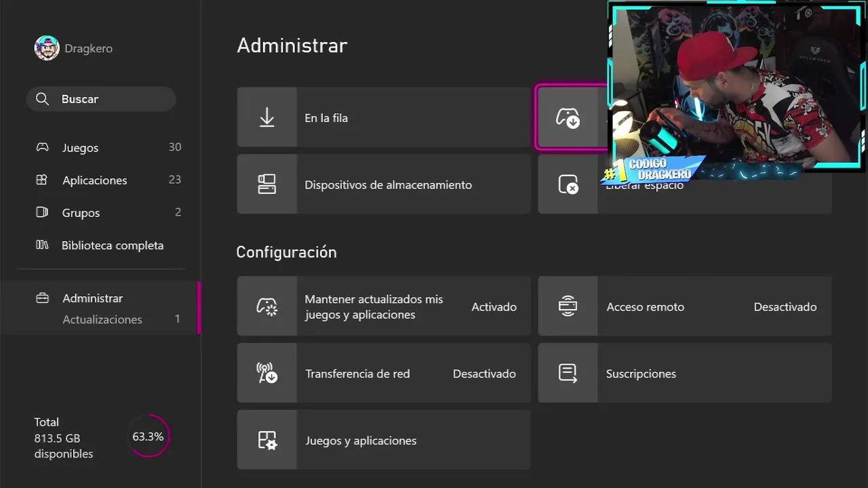Select Administrar in the sidebar

(93, 298)
